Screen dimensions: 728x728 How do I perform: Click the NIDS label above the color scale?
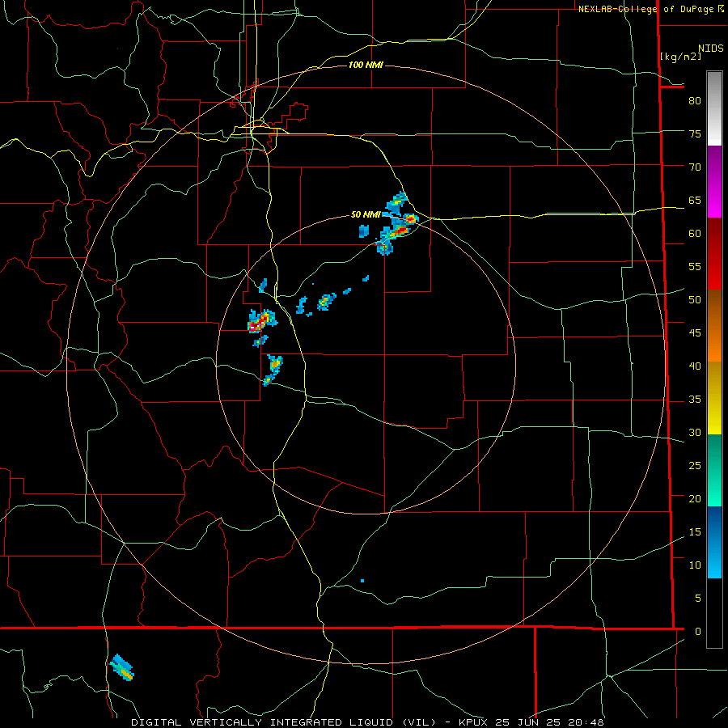click(x=710, y=49)
